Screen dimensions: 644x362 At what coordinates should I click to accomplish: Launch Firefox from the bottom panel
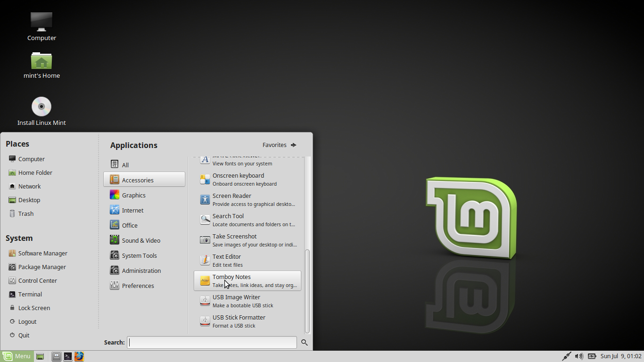tap(79, 356)
